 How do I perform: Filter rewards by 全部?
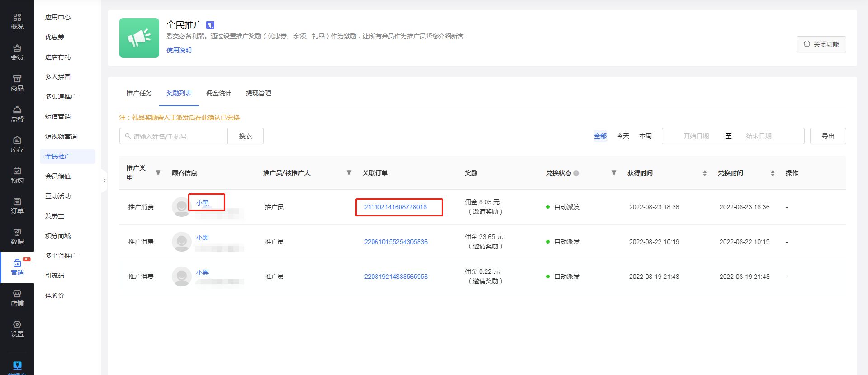(x=600, y=136)
